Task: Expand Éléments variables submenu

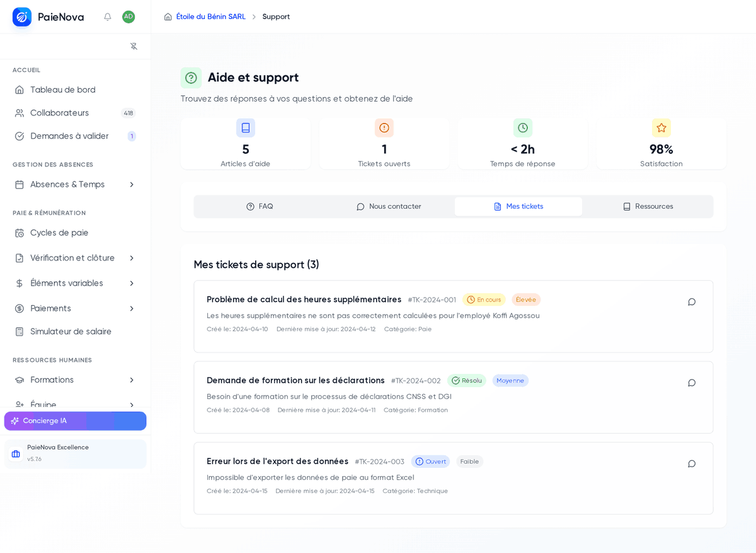Action: (76, 283)
